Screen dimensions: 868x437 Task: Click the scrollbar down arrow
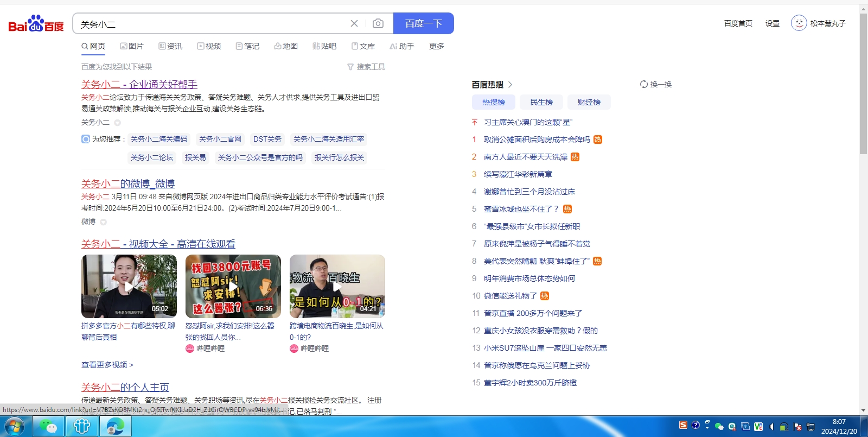click(x=863, y=410)
